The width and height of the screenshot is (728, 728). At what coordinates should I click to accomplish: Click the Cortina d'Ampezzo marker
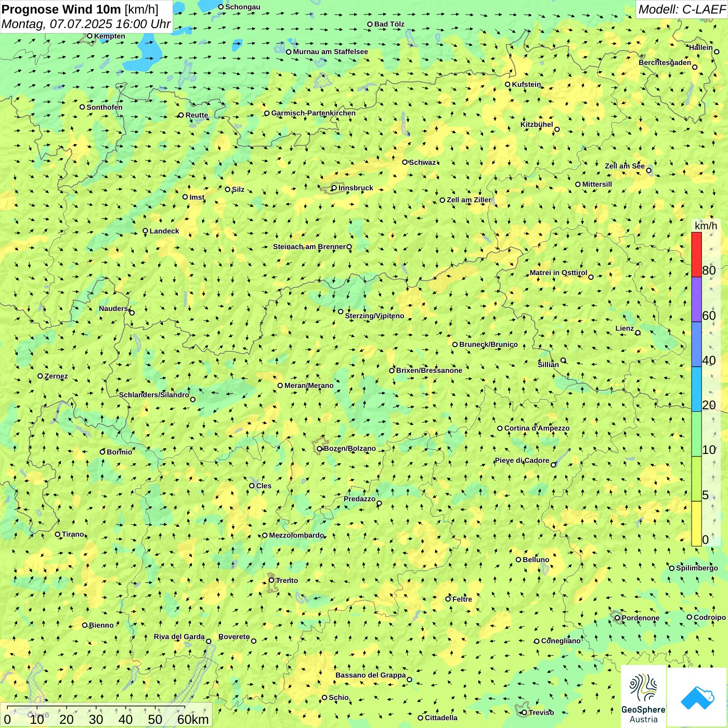coord(500,428)
